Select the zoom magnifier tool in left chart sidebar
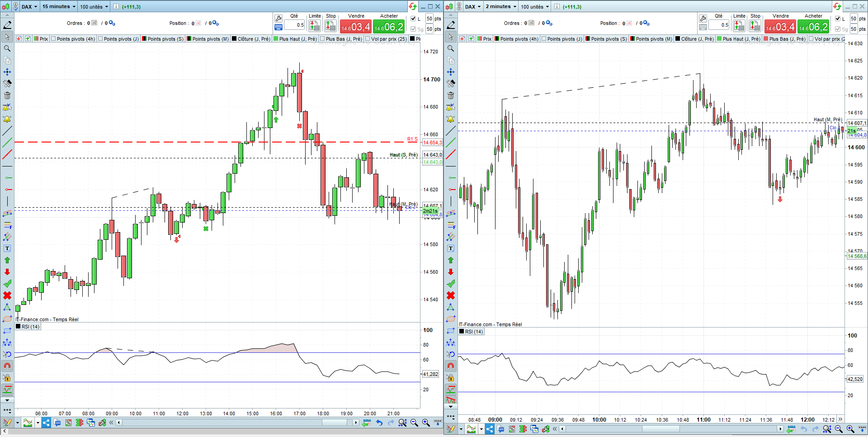Viewport: 868px width, 437px height. pyautogui.click(x=7, y=48)
